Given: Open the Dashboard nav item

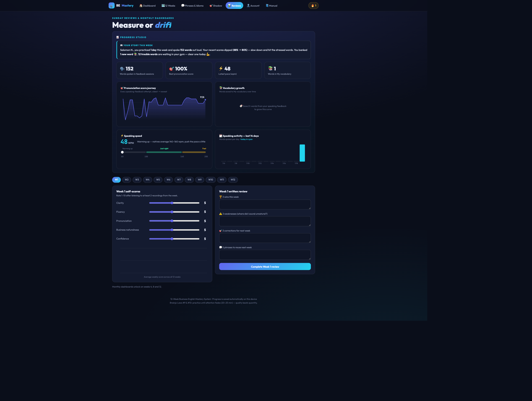Looking at the screenshot, I should point(147,6).
